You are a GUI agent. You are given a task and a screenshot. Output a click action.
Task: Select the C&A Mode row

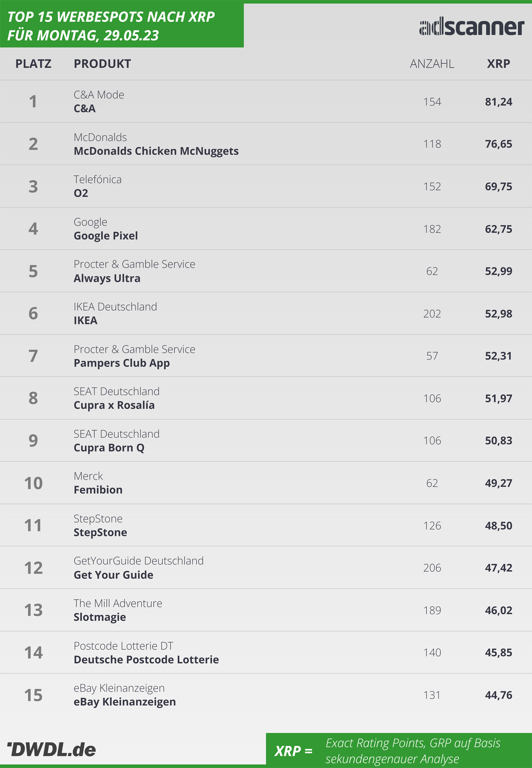tap(266, 101)
